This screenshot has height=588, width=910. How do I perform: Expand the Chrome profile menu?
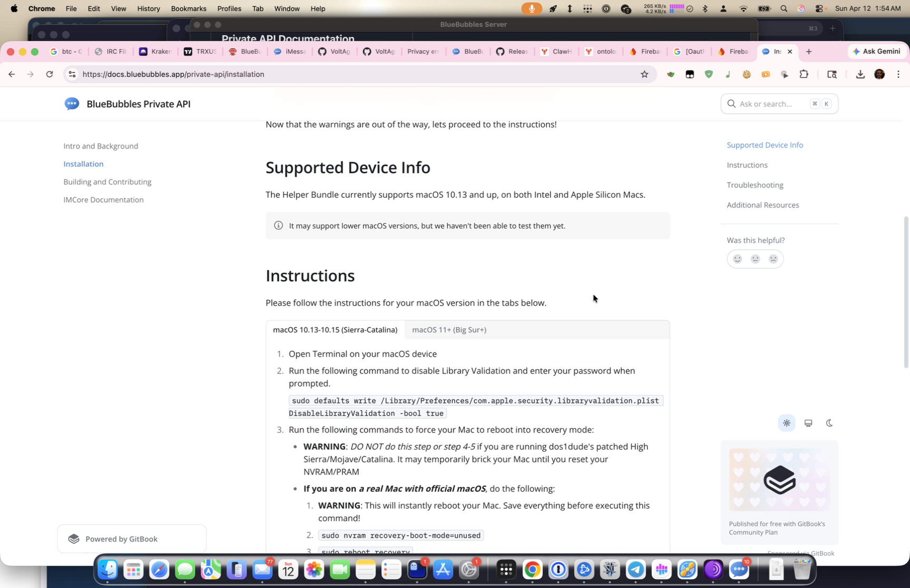click(879, 74)
